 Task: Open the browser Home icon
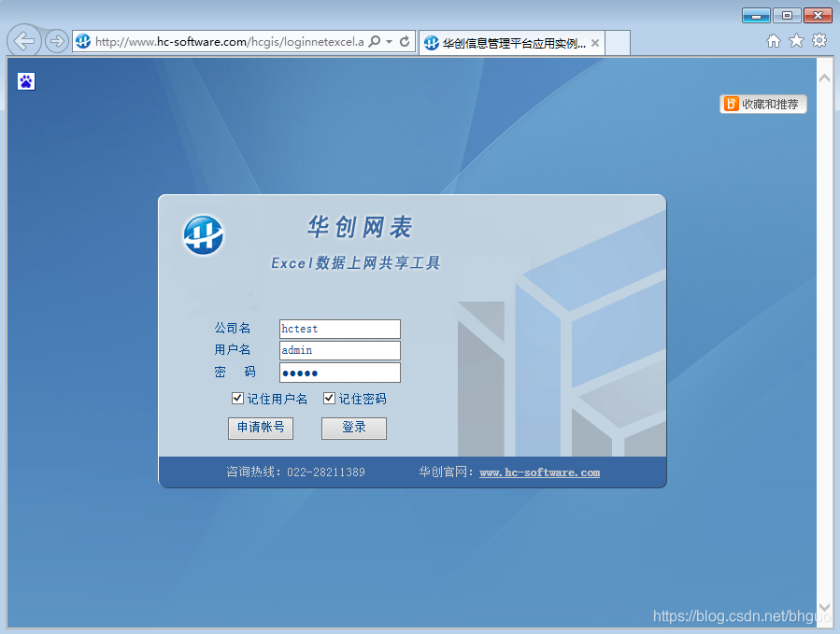pos(773,41)
